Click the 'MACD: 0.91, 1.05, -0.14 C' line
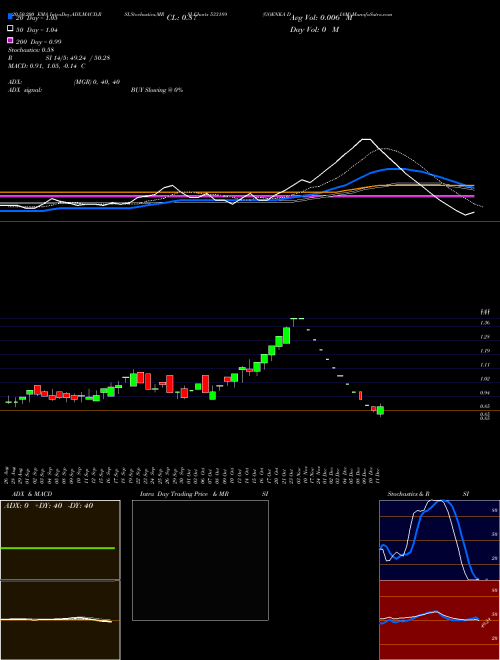The width and height of the screenshot is (500, 660). click(x=47, y=66)
